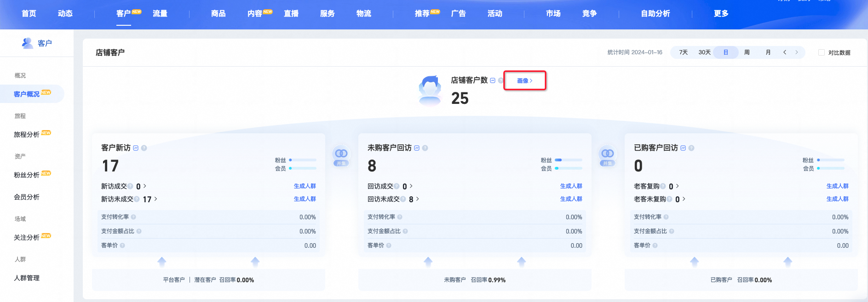Click the 会员 progress bar in 已购客户回访 card
Screen dimensions: 868x302
[831, 169]
